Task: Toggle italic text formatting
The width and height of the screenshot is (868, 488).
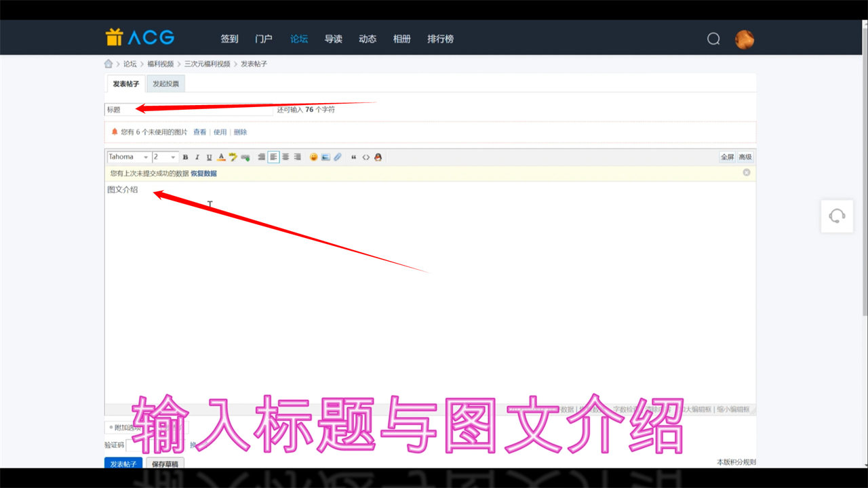Action: [x=197, y=157]
